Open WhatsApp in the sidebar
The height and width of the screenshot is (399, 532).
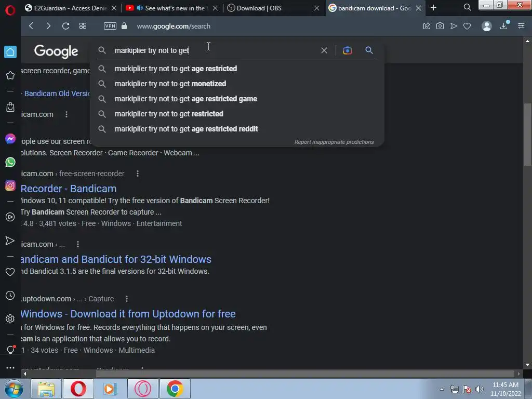pyautogui.click(x=10, y=162)
